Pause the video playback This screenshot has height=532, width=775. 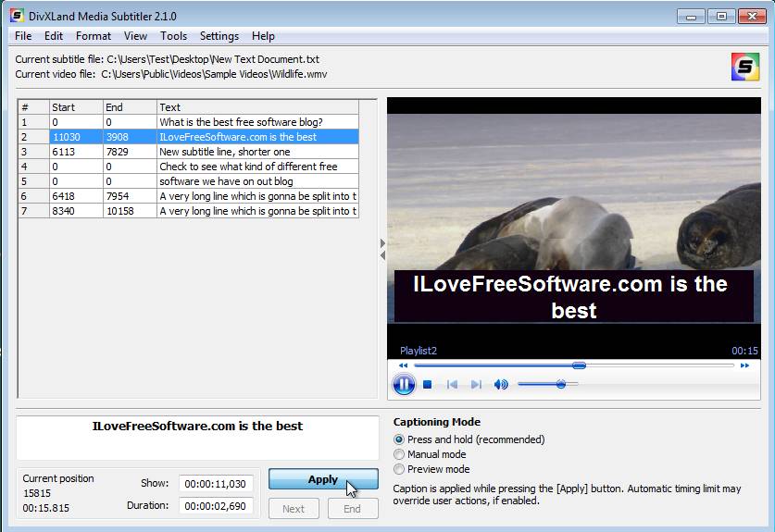pos(404,384)
